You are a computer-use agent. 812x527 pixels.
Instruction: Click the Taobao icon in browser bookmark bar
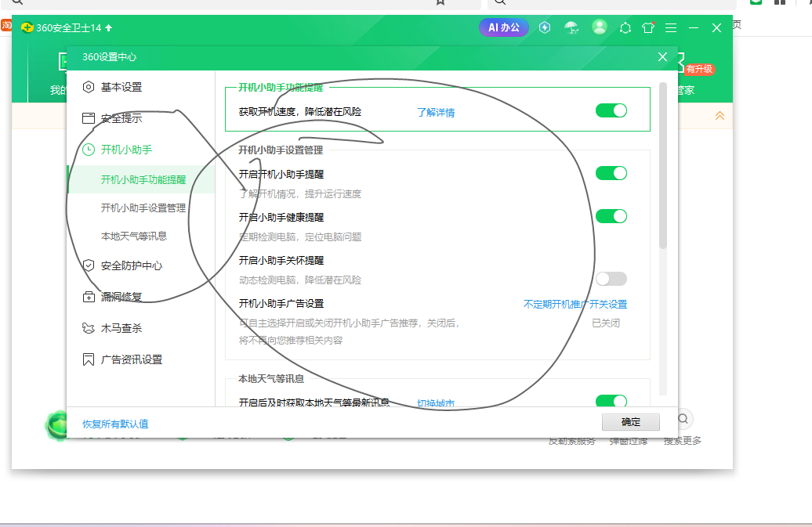(6, 25)
